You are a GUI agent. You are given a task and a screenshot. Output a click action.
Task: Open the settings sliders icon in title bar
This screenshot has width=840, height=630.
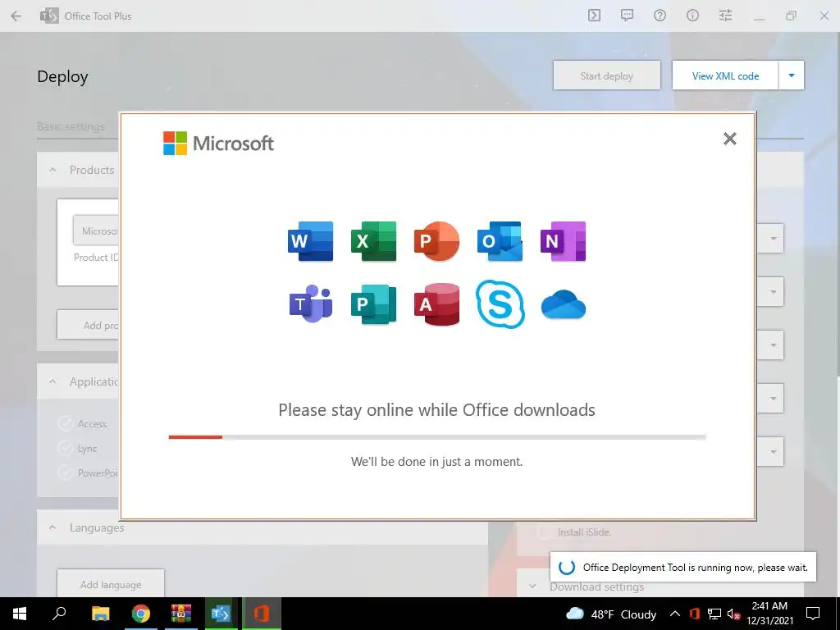coord(725,16)
